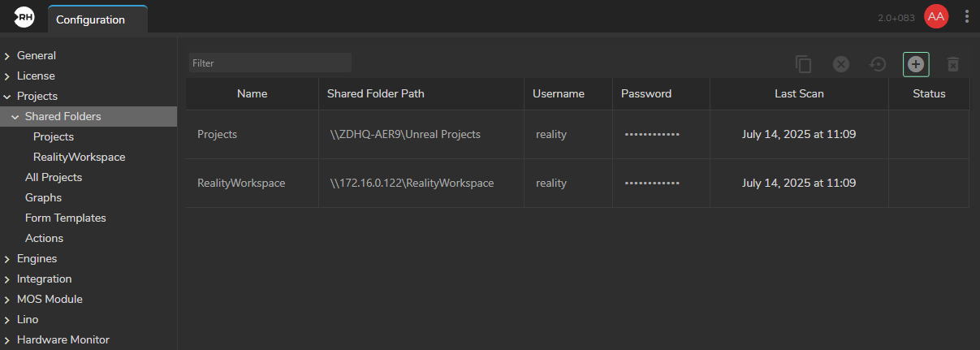Switch to the Configuration tab
The height and width of the screenshot is (350, 980).
coord(90,19)
